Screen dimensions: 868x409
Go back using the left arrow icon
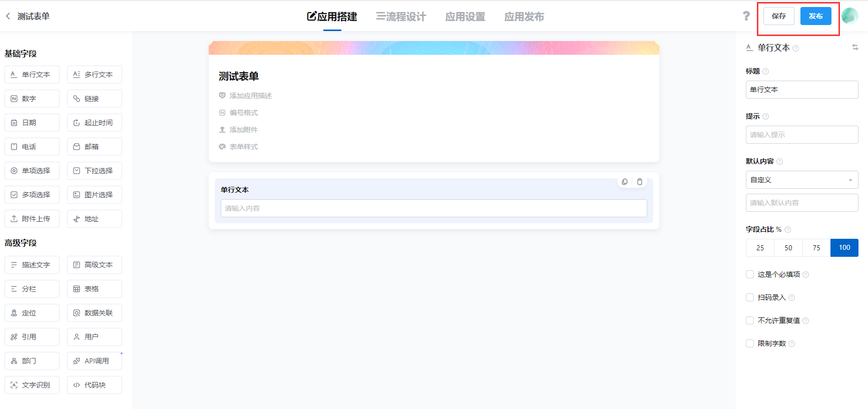[x=8, y=16]
